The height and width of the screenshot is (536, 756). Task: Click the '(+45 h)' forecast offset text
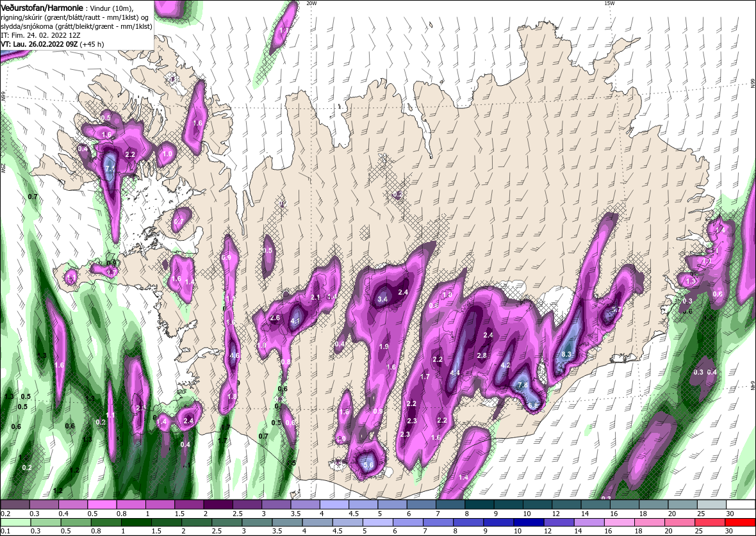click(92, 44)
